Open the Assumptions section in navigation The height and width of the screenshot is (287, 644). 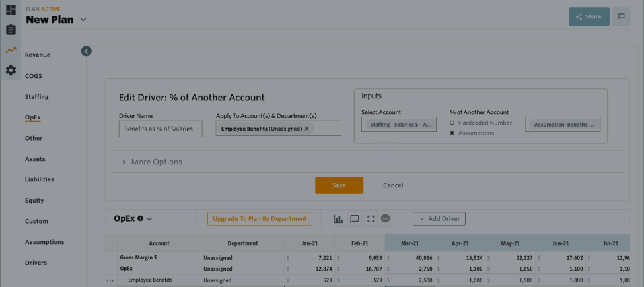point(44,242)
